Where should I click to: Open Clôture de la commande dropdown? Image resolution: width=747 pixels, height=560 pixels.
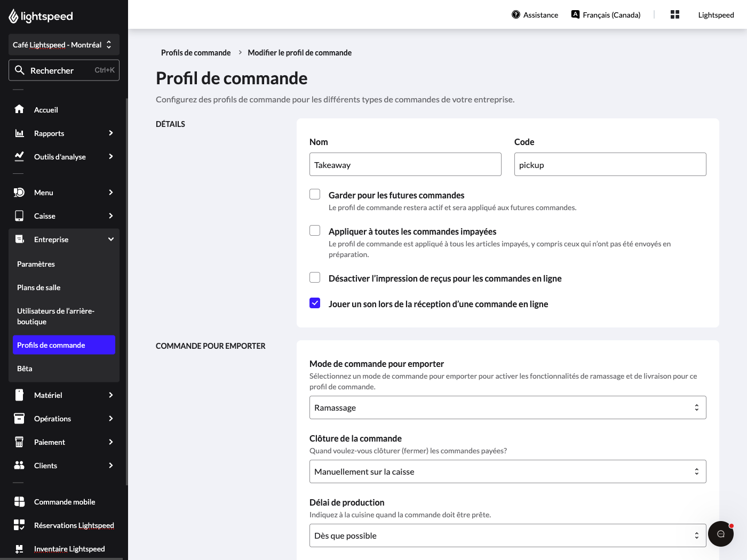pos(508,471)
